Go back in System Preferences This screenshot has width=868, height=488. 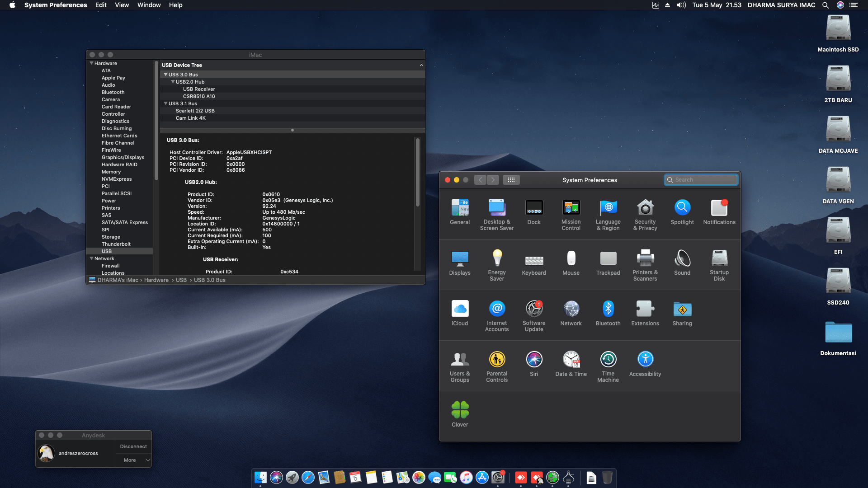pyautogui.click(x=480, y=180)
